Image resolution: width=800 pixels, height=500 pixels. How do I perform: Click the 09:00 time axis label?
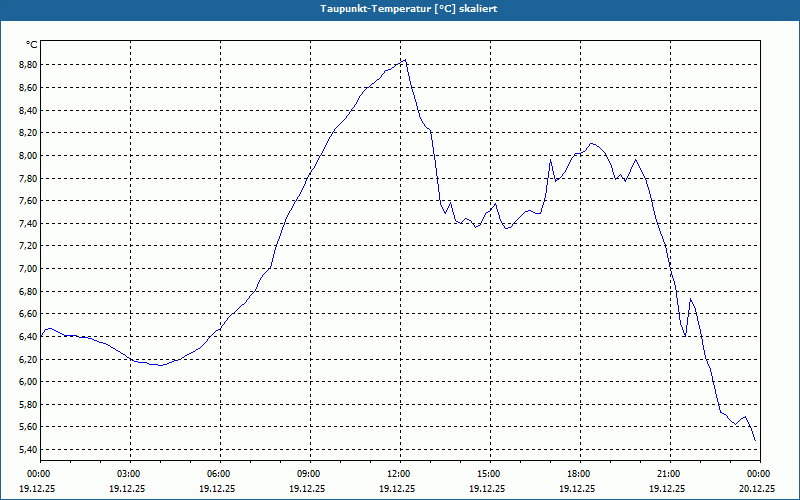(x=310, y=474)
